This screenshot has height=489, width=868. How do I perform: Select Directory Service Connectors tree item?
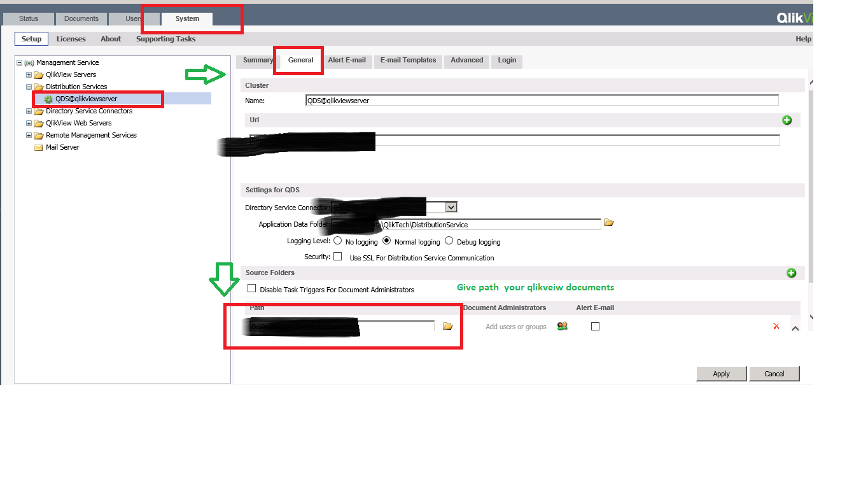click(89, 111)
